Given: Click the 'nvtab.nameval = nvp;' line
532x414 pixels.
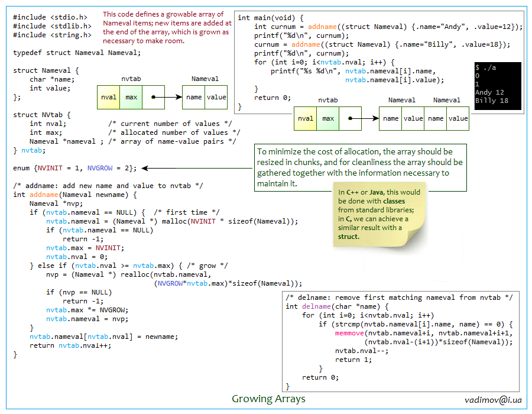Looking at the screenshot, I should (87, 319).
